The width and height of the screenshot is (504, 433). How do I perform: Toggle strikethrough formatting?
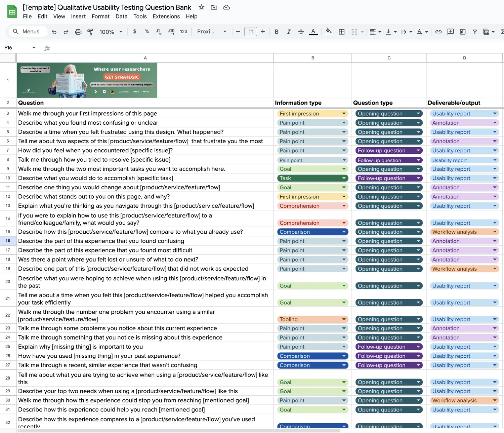[301, 32]
